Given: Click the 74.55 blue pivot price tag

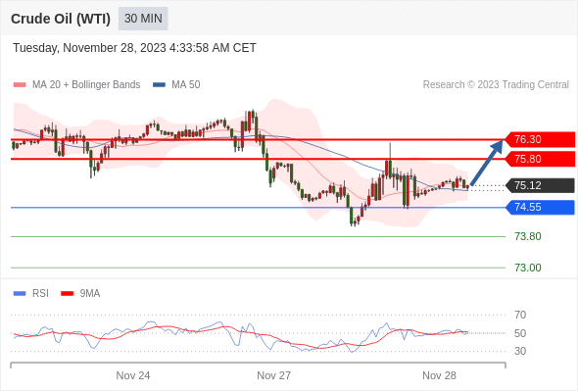Looking at the screenshot, I should (540, 207).
